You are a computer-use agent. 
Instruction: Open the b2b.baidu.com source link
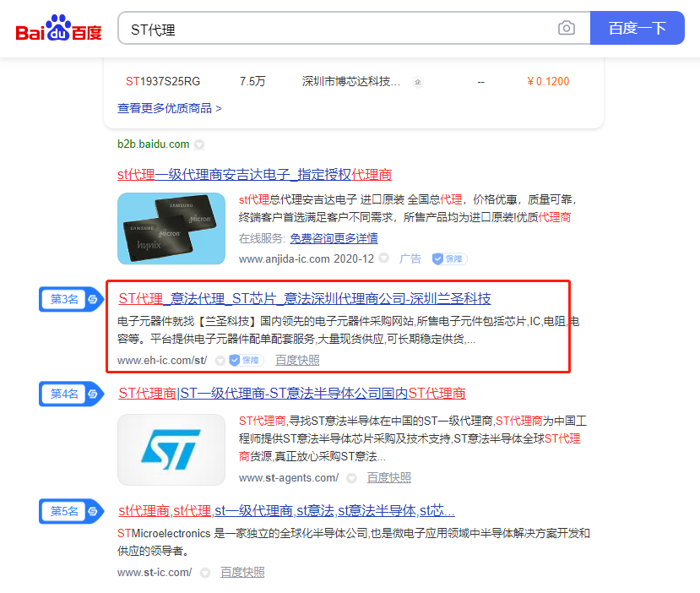(153, 144)
